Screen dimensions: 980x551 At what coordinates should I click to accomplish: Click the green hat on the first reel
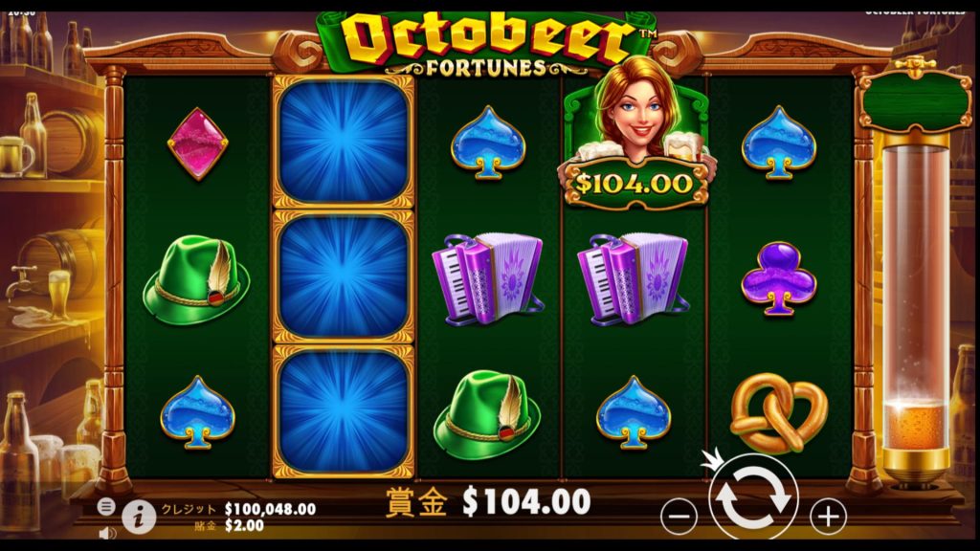pyautogui.click(x=196, y=279)
